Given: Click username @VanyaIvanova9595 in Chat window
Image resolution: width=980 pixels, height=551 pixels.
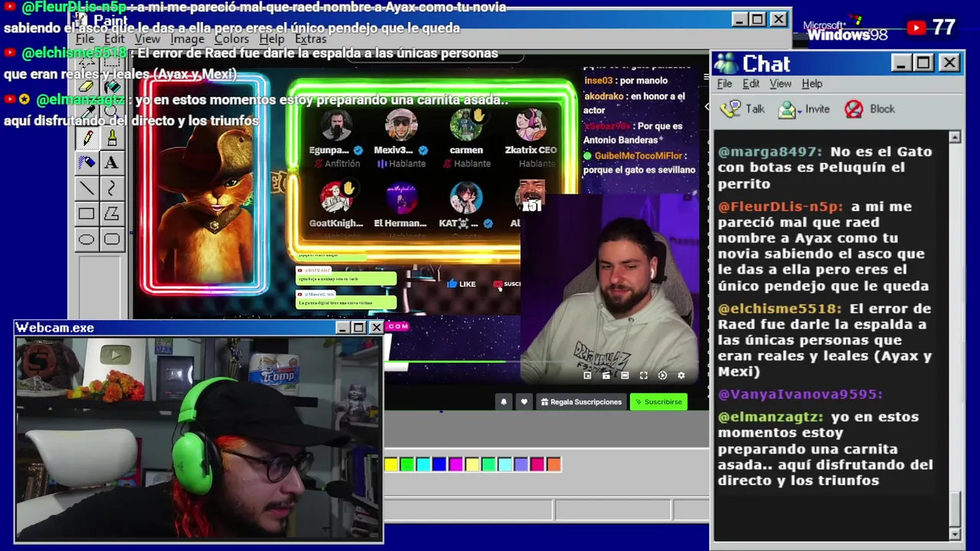Looking at the screenshot, I should click(x=800, y=394).
